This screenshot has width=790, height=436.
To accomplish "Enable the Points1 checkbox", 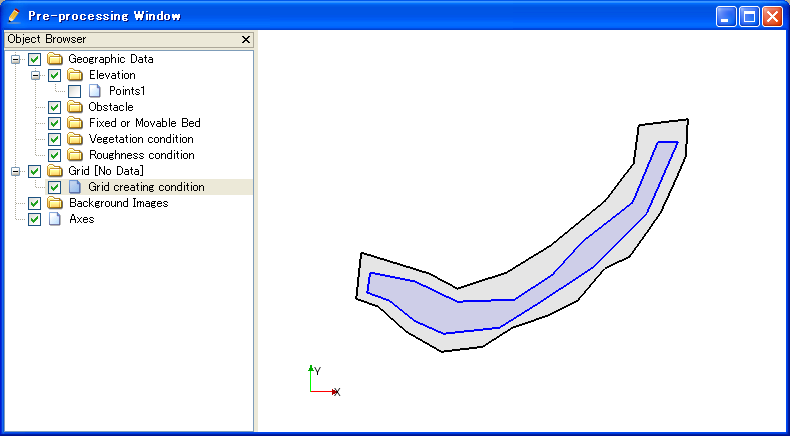I will tap(75, 91).
